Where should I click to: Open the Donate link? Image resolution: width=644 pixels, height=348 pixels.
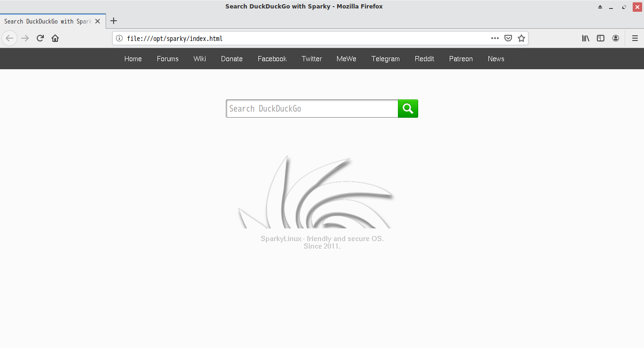[x=232, y=59]
